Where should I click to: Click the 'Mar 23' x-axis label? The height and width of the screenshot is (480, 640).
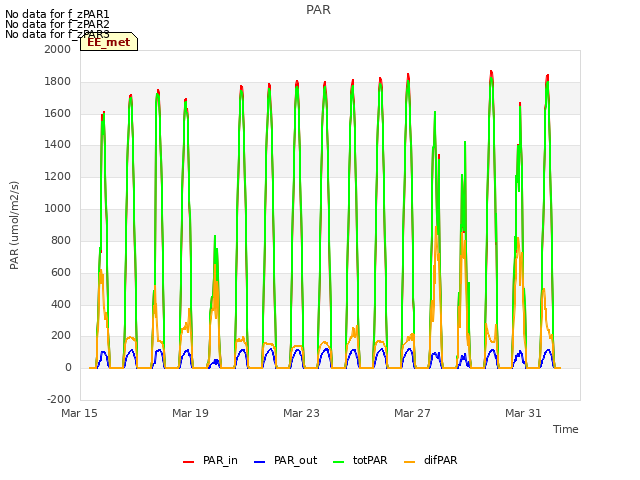click(x=301, y=413)
